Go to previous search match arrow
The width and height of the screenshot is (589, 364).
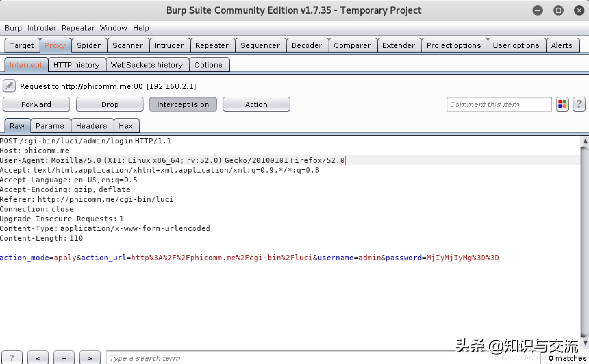(x=38, y=358)
